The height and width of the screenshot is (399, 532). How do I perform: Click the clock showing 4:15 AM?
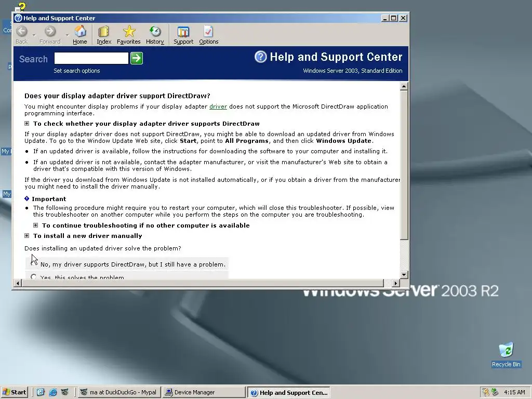514,392
